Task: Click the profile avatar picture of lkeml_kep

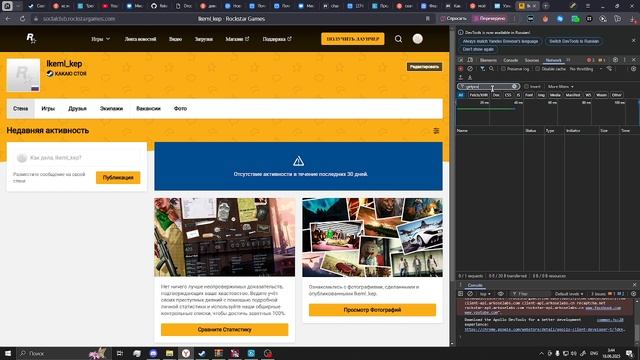Action: point(23,75)
